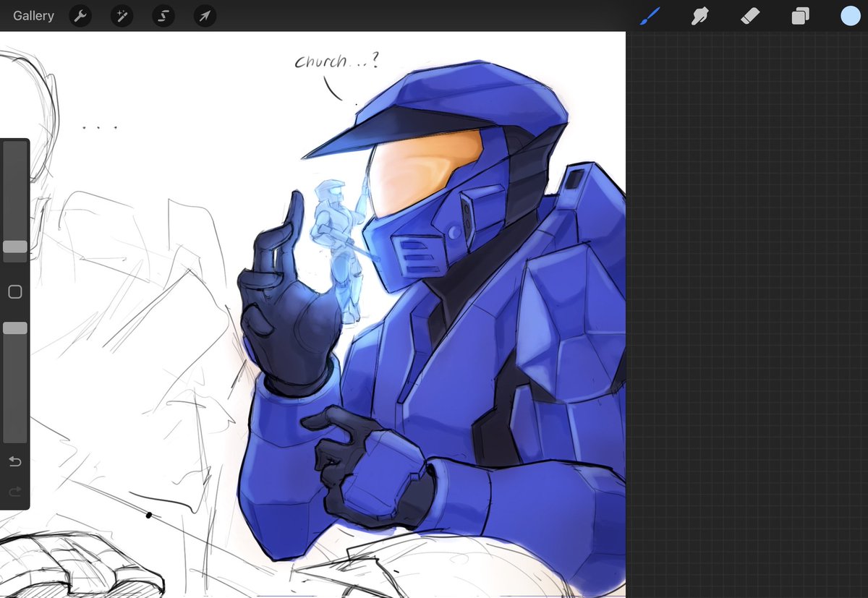Tap the sidebar modify square button
The height and width of the screenshot is (598, 868).
pyautogui.click(x=15, y=292)
